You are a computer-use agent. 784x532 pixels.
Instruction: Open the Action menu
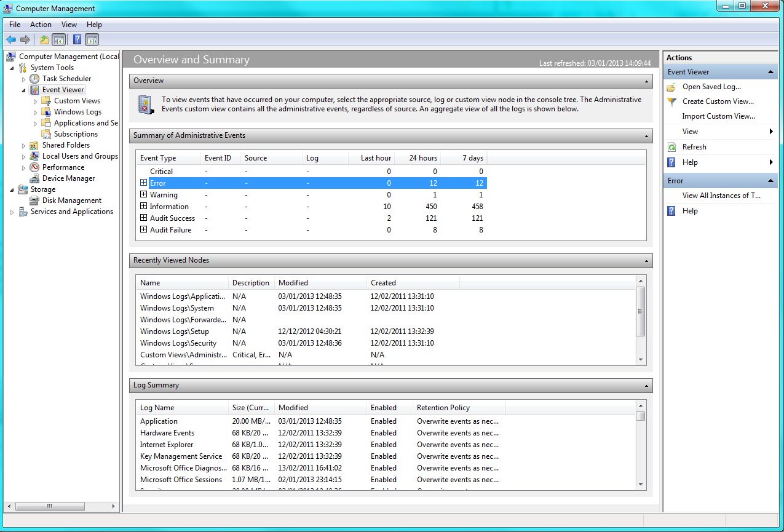[41, 25]
